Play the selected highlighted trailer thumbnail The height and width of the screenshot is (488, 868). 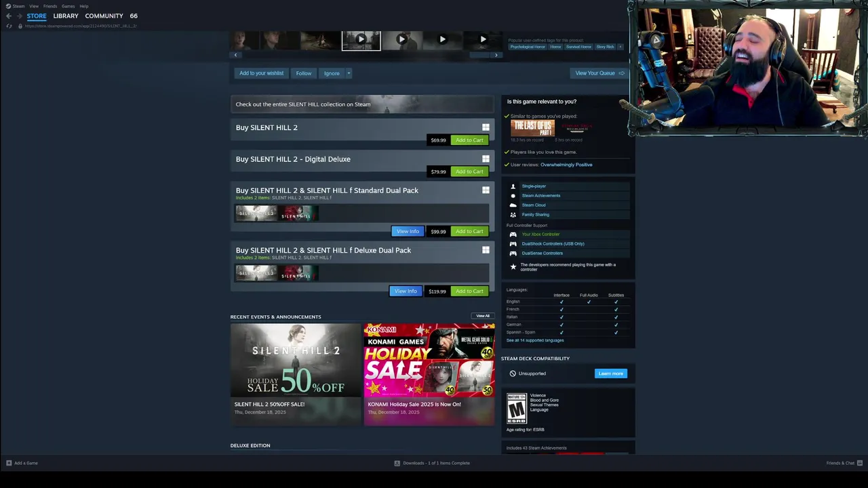(361, 40)
